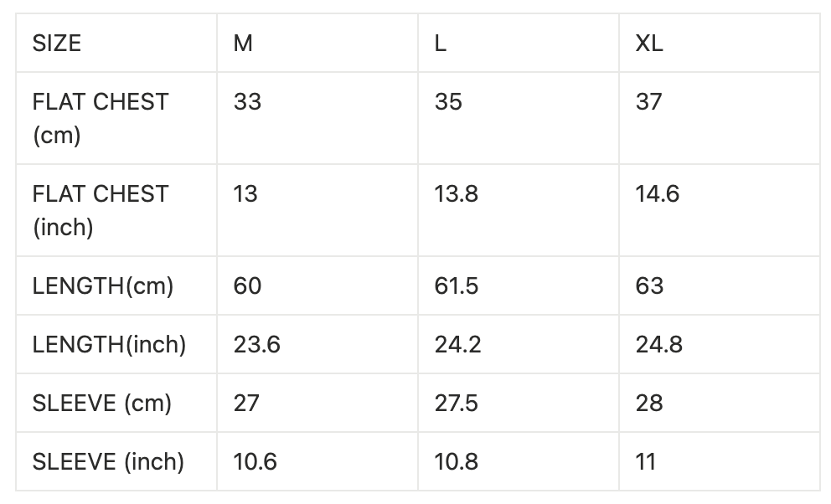Click the length value 63
Screen dimensions: 831x504
click(x=649, y=286)
